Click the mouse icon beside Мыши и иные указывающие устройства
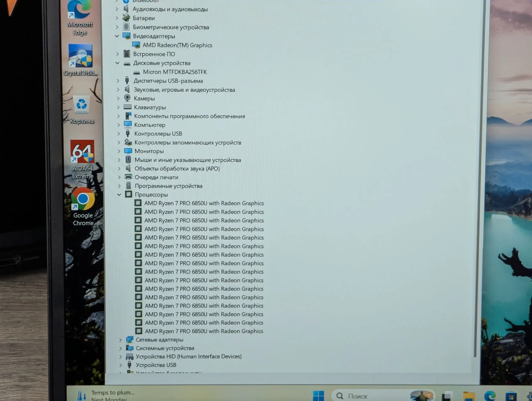This screenshot has height=401, width=532. tap(128, 160)
